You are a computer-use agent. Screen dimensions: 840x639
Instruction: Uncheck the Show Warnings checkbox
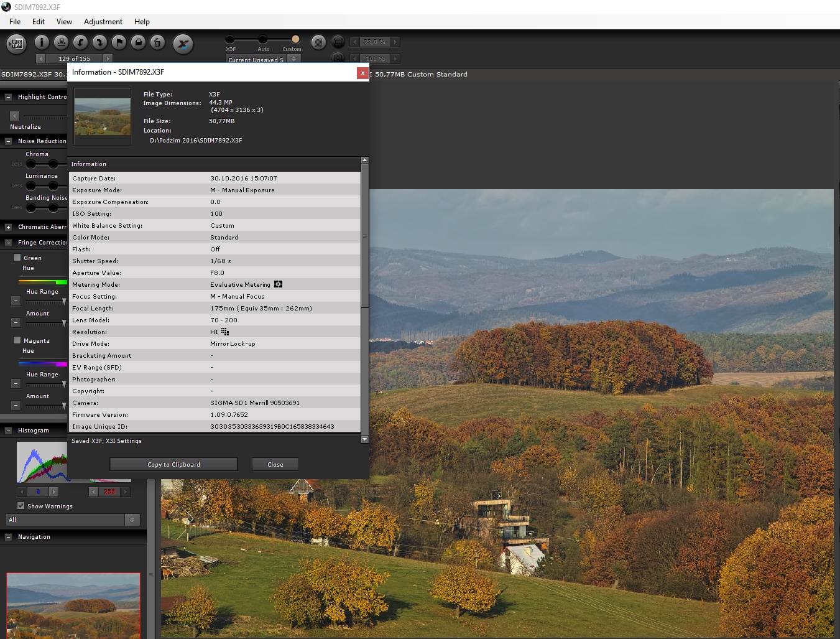click(x=21, y=506)
